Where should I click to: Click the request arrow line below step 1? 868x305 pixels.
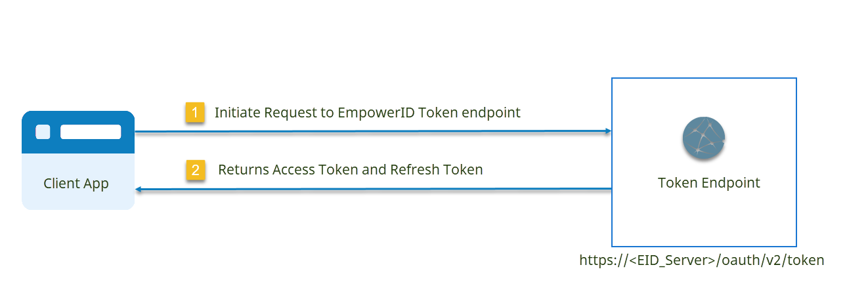368,131
